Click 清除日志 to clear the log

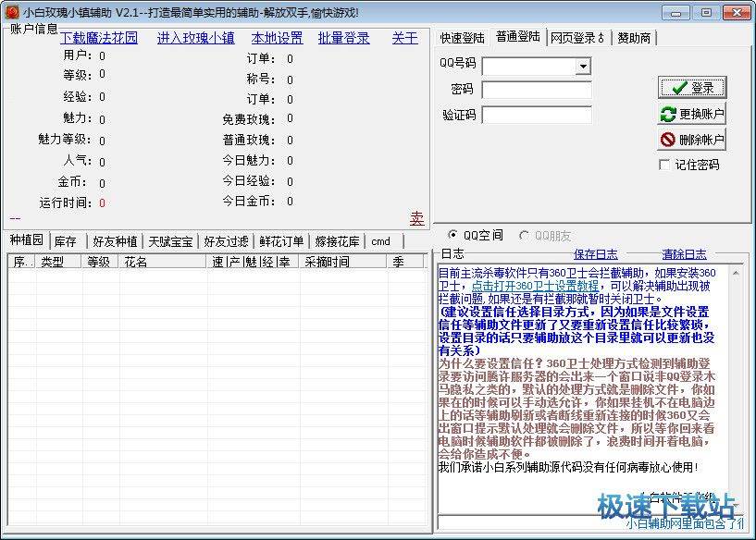684,254
